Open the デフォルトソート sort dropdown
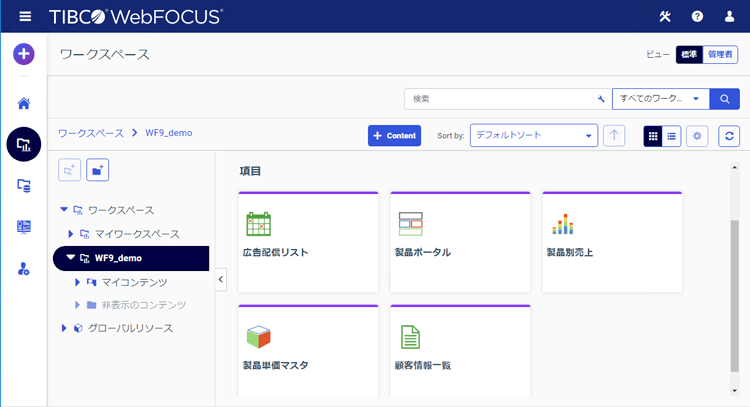The height and width of the screenshot is (407, 750). click(533, 136)
